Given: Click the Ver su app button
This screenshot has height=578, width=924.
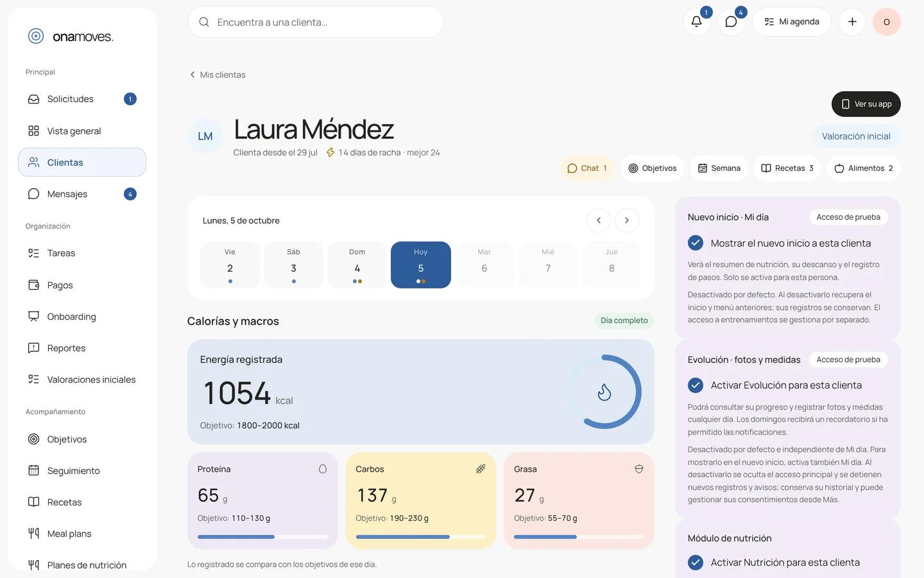Looking at the screenshot, I should click(x=866, y=104).
